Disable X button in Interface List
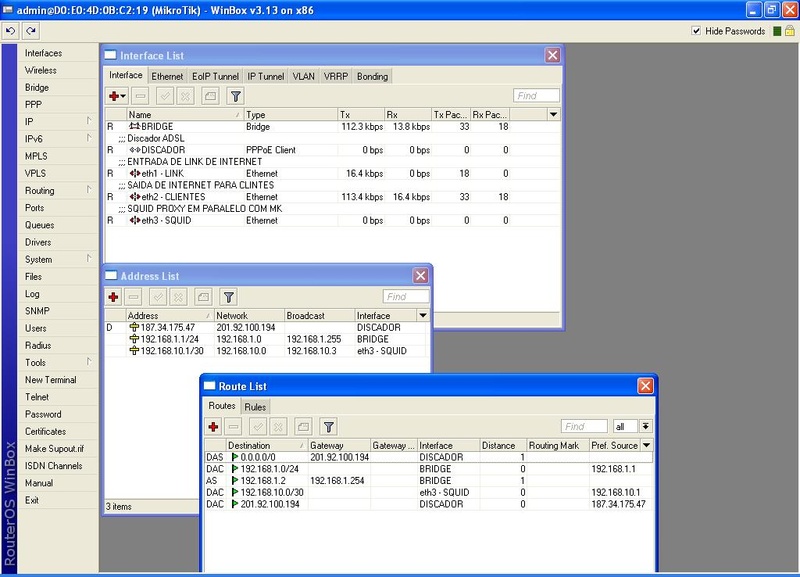The image size is (800, 577). pos(185,95)
